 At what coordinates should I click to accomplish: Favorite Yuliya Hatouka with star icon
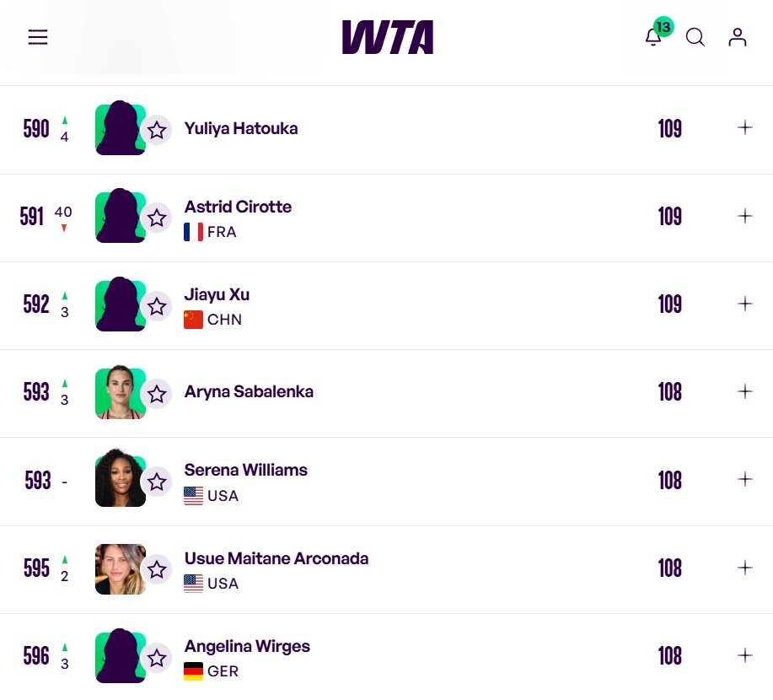click(157, 130)
